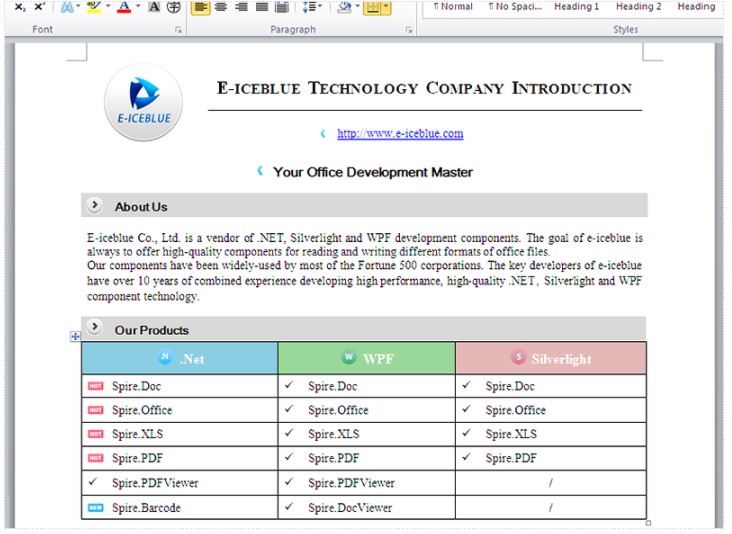Click HOT badge beside .Net Spire.Office
This screenshot has height=534, width=732.
(96, 410)
